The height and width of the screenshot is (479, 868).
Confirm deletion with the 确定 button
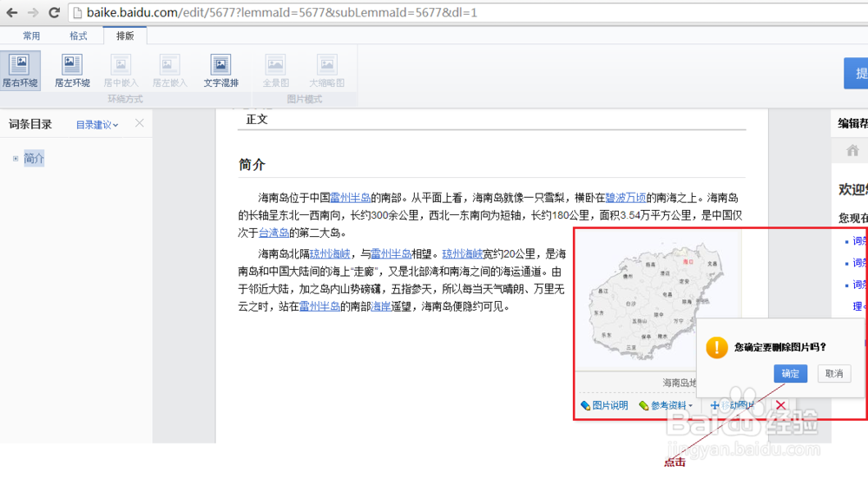tap(790, 374)
